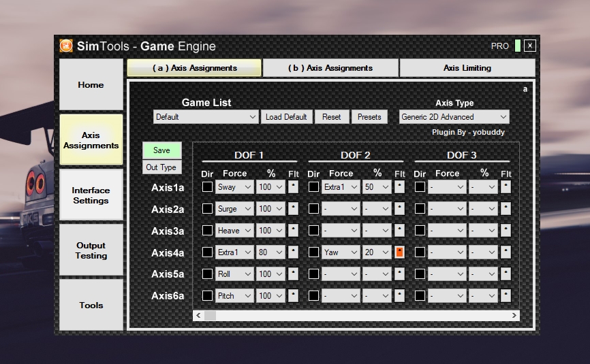The image size is (590, 364).
Task: Toggle the Dir checkbox for Axis6a DOF 1
Action: click(x=207, y=296)
